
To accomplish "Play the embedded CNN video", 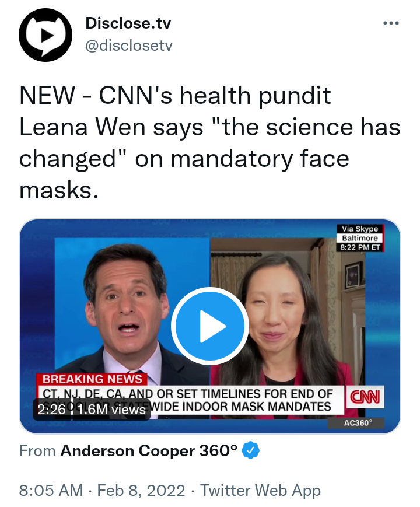I will click(x=210, y=326).
